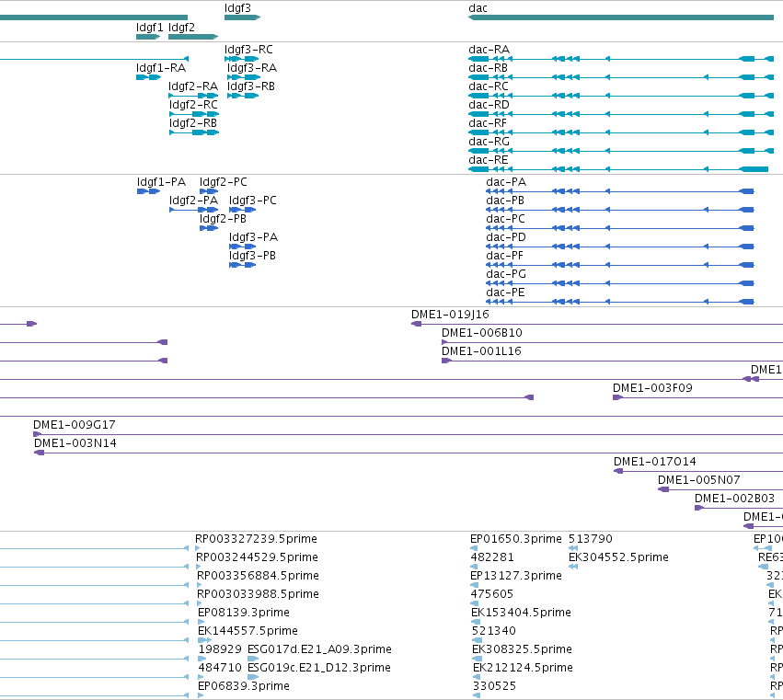Viewport: 783px width, 700px height.
Task: Select EST EK304552.5prime
Action: point(573,567)
